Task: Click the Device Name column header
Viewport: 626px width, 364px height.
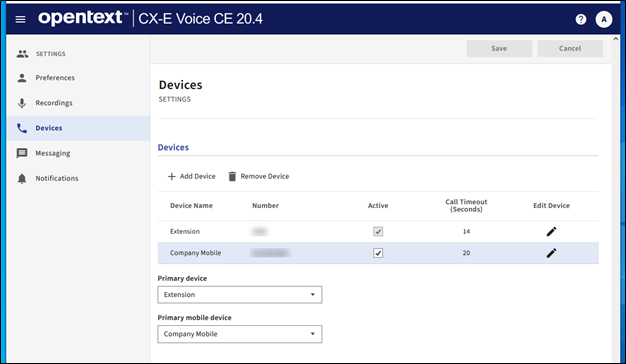Action: [x=191, y=206]
